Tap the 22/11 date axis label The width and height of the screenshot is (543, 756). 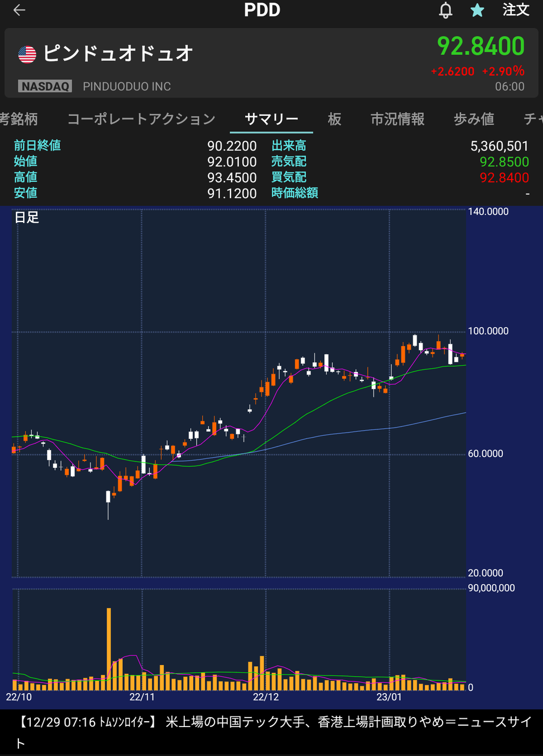[x=142, y=697]
